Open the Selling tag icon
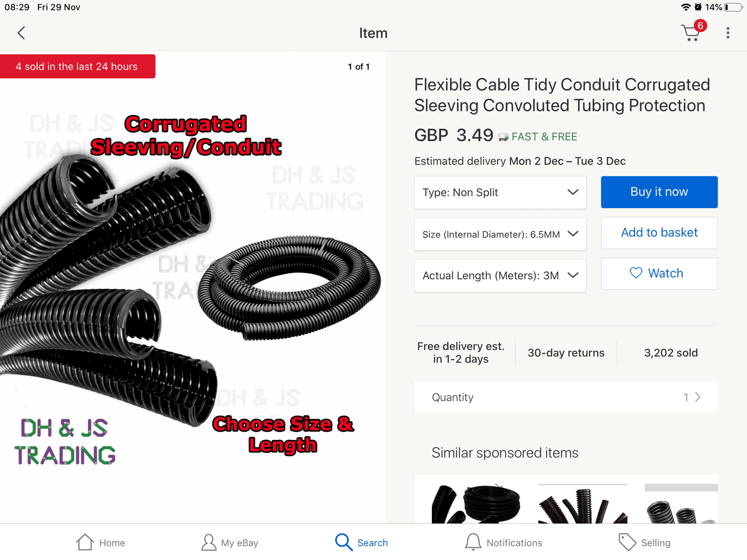This screenshot has width=747, height=560. (x=627, y=542)
